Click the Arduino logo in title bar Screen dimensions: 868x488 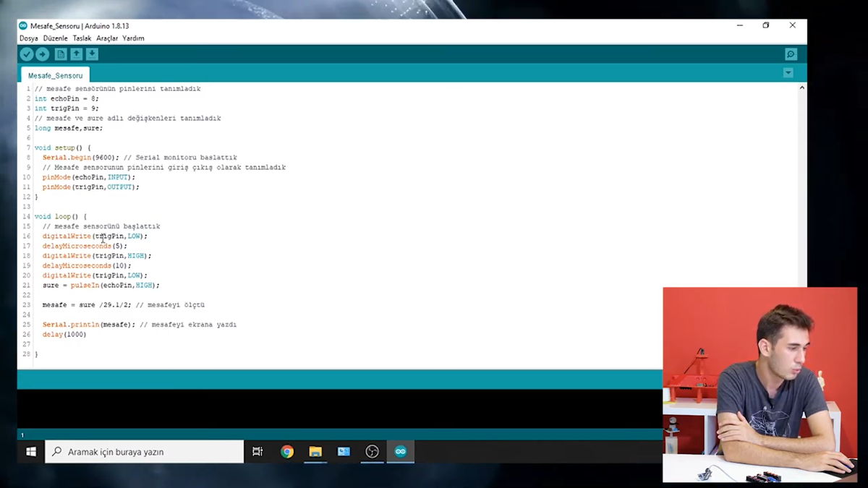[23, 25]
